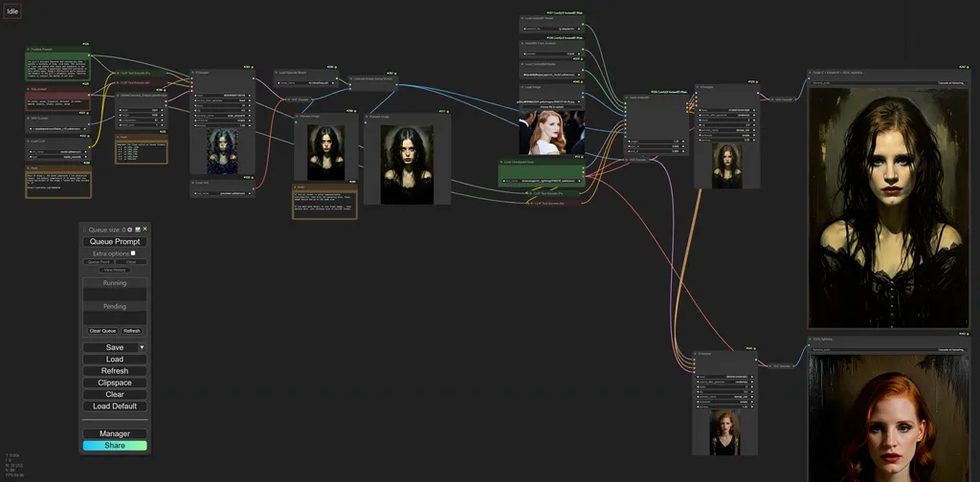
Task: Collapse the Neg prompt node via its title dot
Action: coord(28,89)
